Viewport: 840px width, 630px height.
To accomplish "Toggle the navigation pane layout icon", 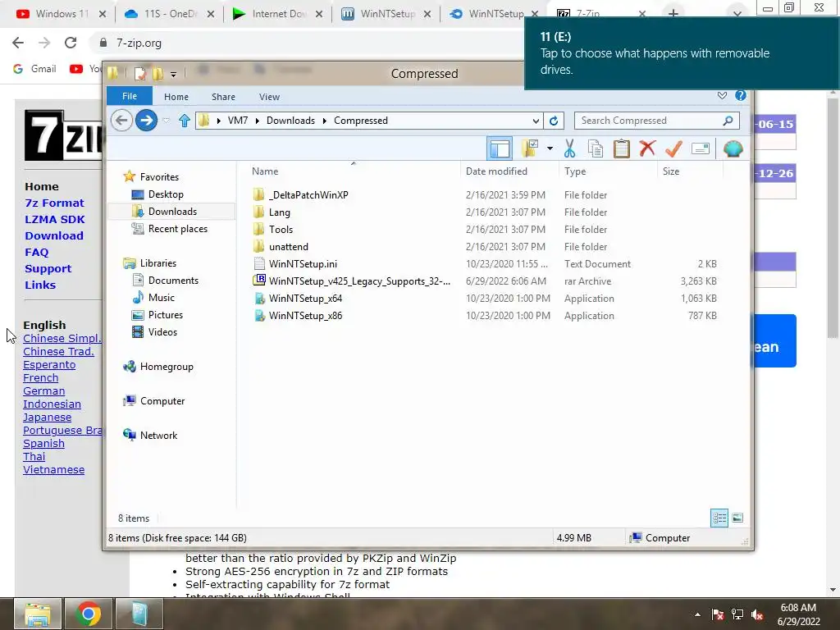I will pos(500,148).
